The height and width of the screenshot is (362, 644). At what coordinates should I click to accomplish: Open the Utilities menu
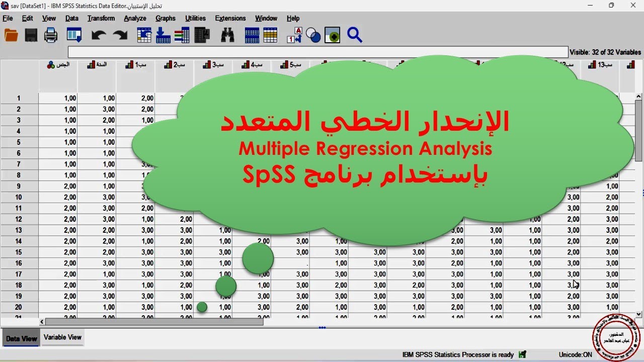pos(196,18)
